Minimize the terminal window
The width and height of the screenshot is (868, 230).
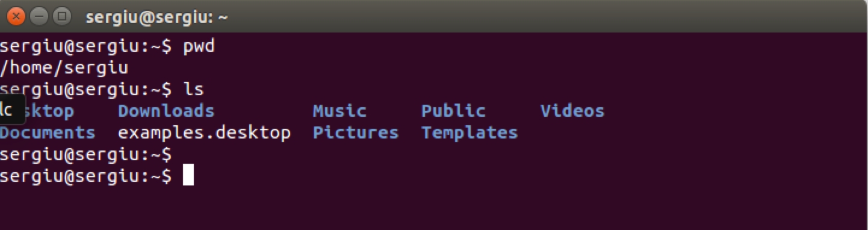click(x=39, y=16)
